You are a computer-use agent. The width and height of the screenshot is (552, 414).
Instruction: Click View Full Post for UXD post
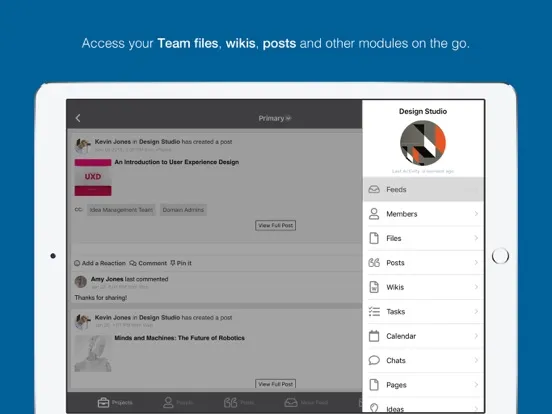tap(275, 225)
